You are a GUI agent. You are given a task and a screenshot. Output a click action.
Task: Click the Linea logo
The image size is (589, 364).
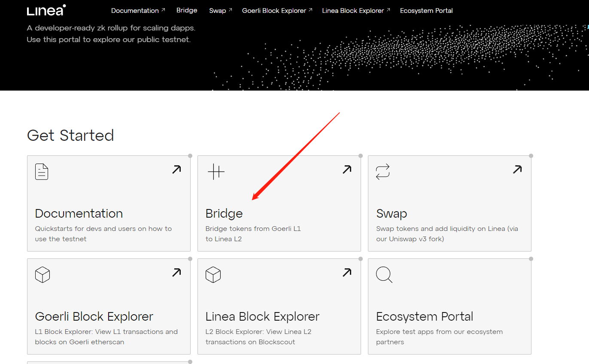point(46,10)
